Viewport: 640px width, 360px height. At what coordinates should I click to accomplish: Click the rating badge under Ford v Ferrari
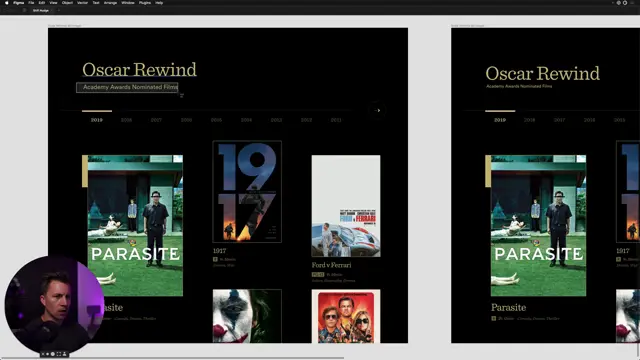point(318,275)
